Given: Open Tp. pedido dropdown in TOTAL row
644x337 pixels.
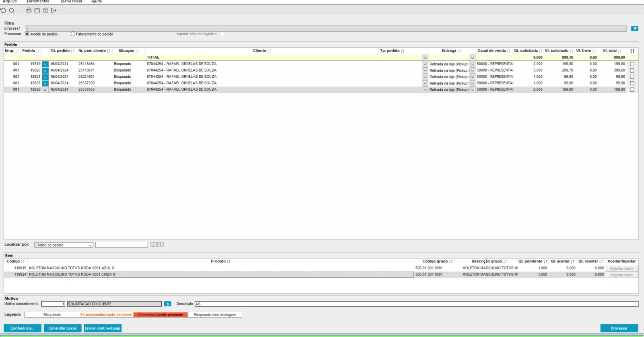Looking at the screenshot, I should tap(425, 58).
